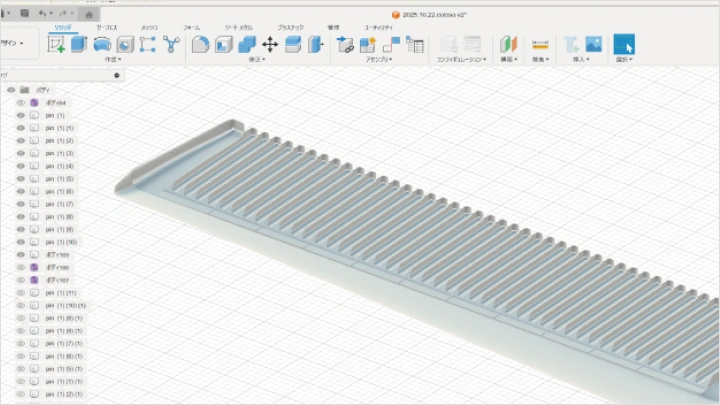Hide the pin (1) (2) body
Image resolution: width=720 pixels, height=405 pixels.
pos(21,141)
